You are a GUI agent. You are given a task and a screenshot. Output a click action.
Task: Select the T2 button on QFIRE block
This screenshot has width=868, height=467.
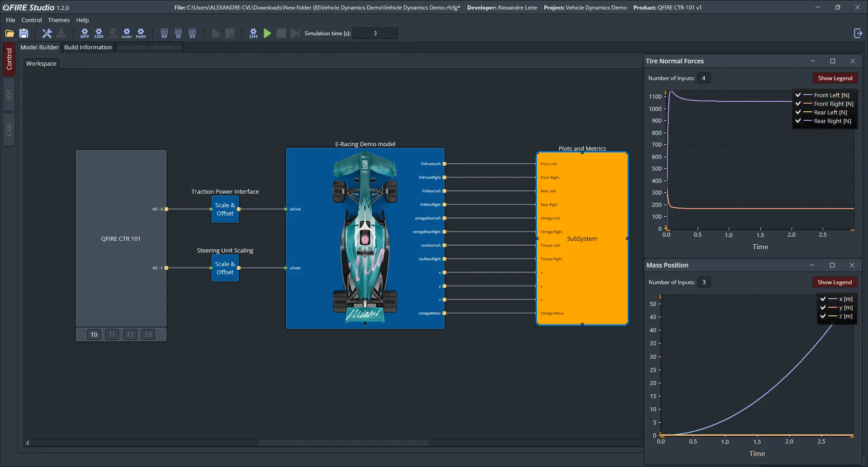pyautogui.click(x=130, y=334)
